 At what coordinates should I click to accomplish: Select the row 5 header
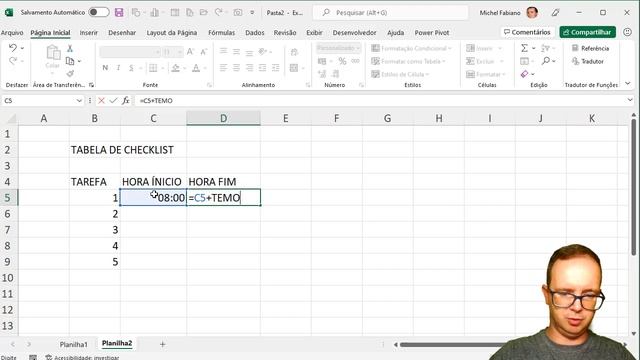(x=8, y=198)
